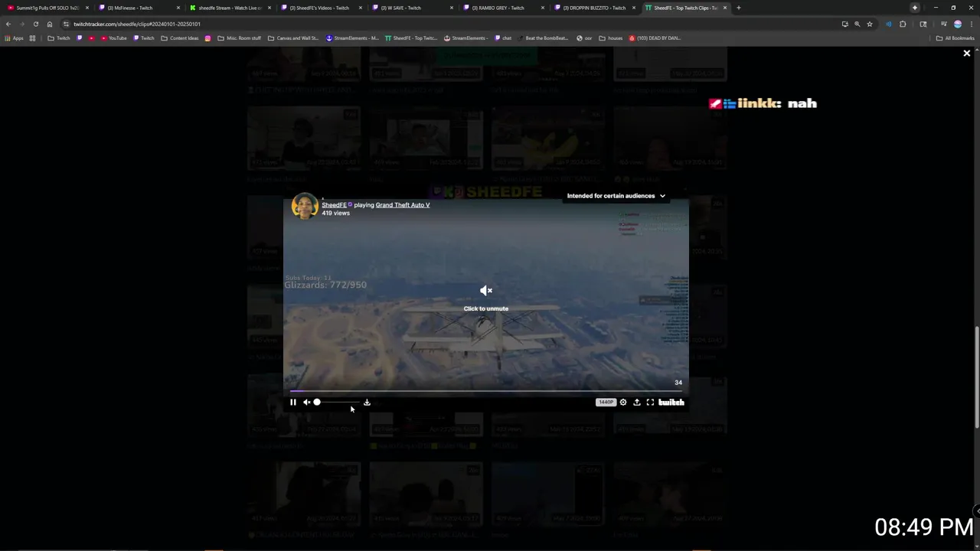980x551 pixels.
Task: Open the Misc. Room stuff folder
Action: (240, 38)
